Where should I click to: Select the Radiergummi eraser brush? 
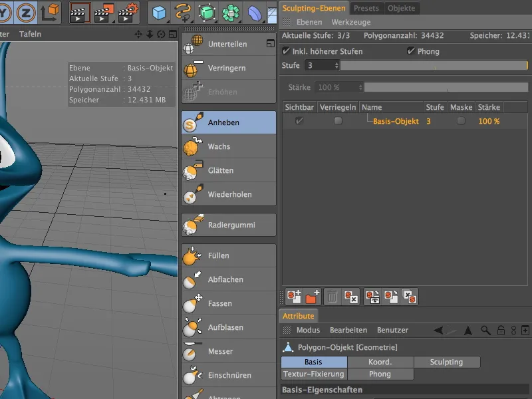pos(228,225)
